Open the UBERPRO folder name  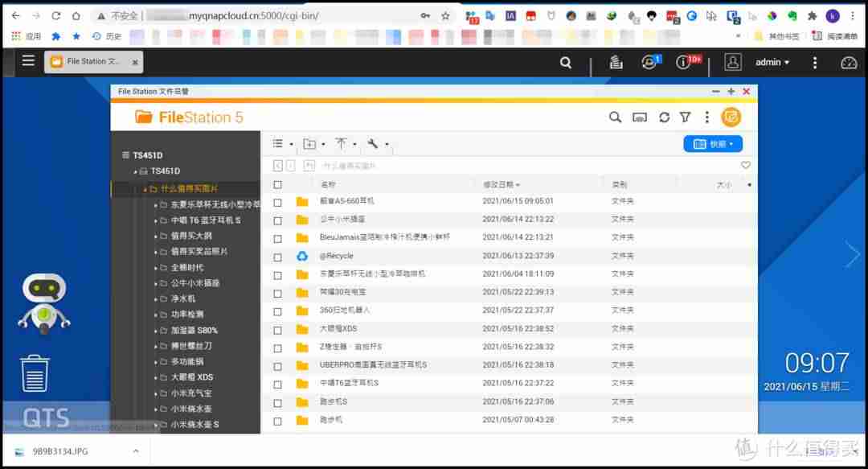click(x=373, y=364)
